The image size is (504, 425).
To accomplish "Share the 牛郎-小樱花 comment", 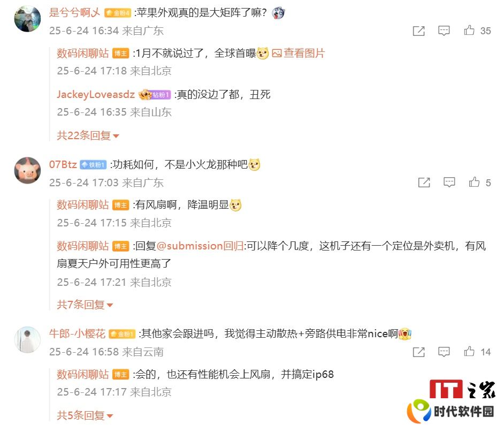I will coord(418,352).
